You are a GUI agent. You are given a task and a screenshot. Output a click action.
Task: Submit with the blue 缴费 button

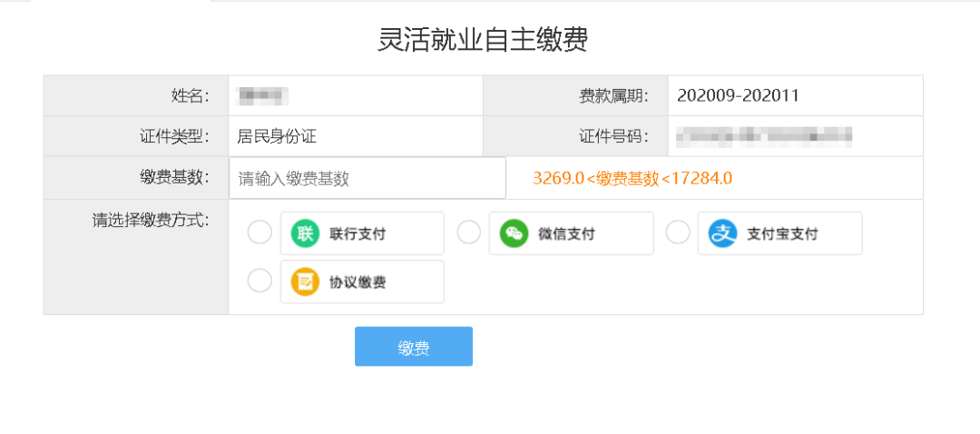point(414,347)
